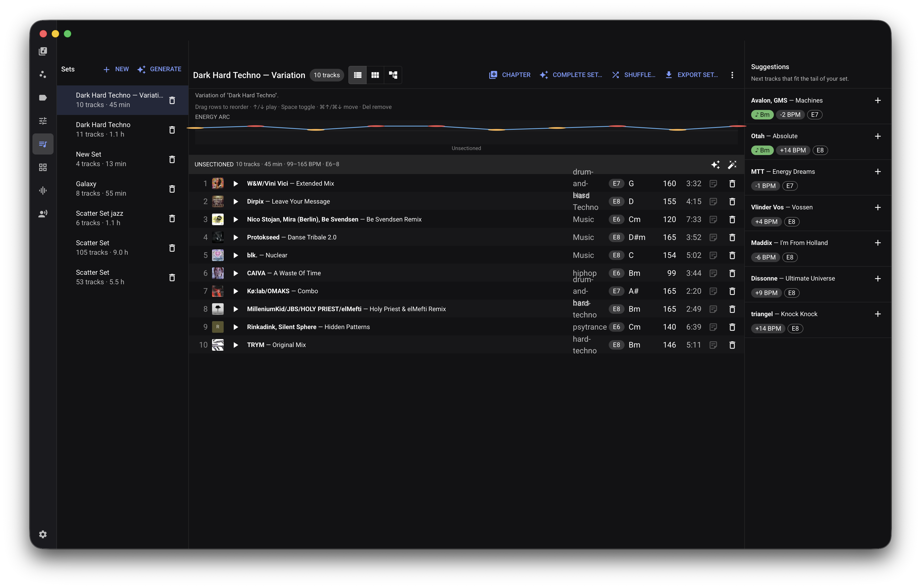Screen dimensions: 921x588
Task: Click the sparkle auto-fill icon in the Unsectioned header
Action: 715,164
